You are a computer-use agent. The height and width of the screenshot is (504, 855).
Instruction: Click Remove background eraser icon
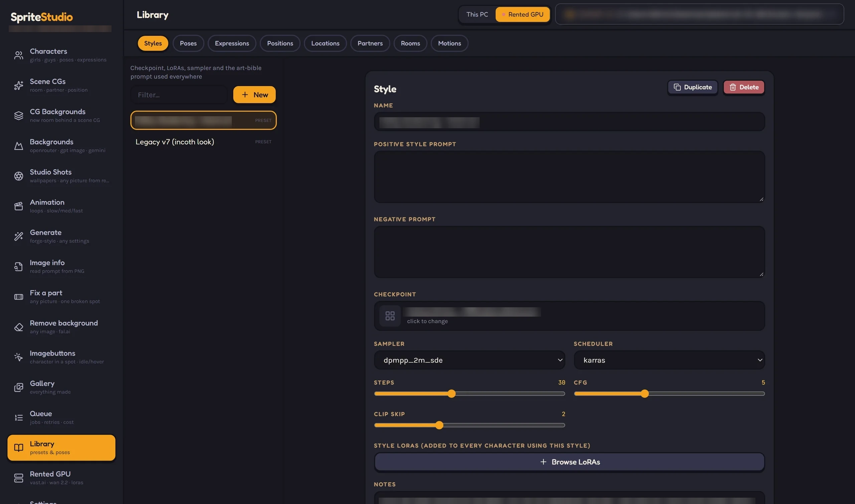tap(19, 327)
